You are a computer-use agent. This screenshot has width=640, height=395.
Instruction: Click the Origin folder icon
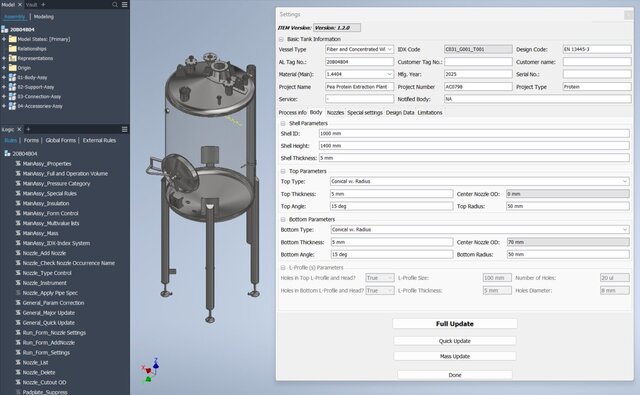[13, 68]
